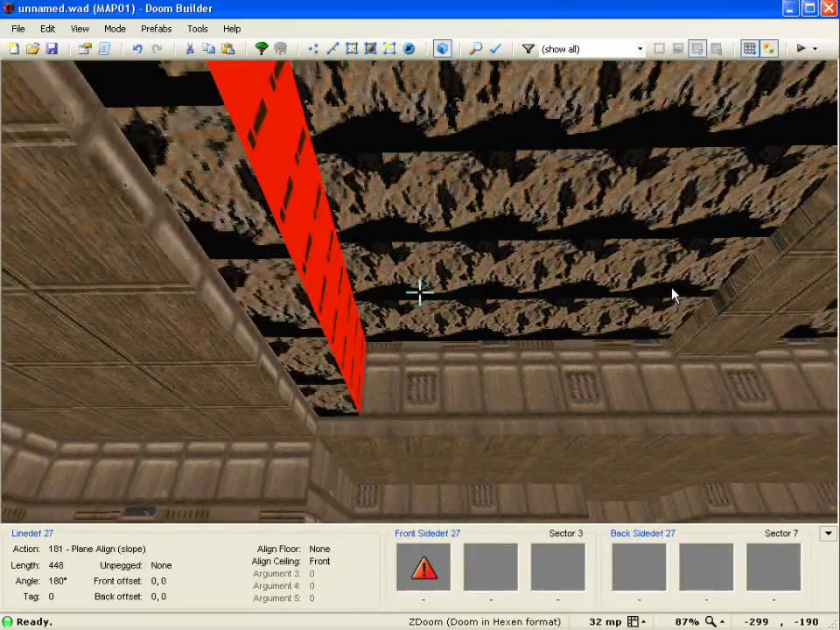840x630 pixels.
Task: Copy selection using the toolbar icon
Action: coord(208,49)
